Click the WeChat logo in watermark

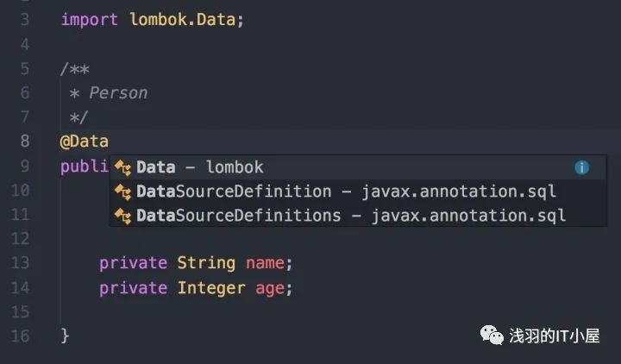pos(492,335)
